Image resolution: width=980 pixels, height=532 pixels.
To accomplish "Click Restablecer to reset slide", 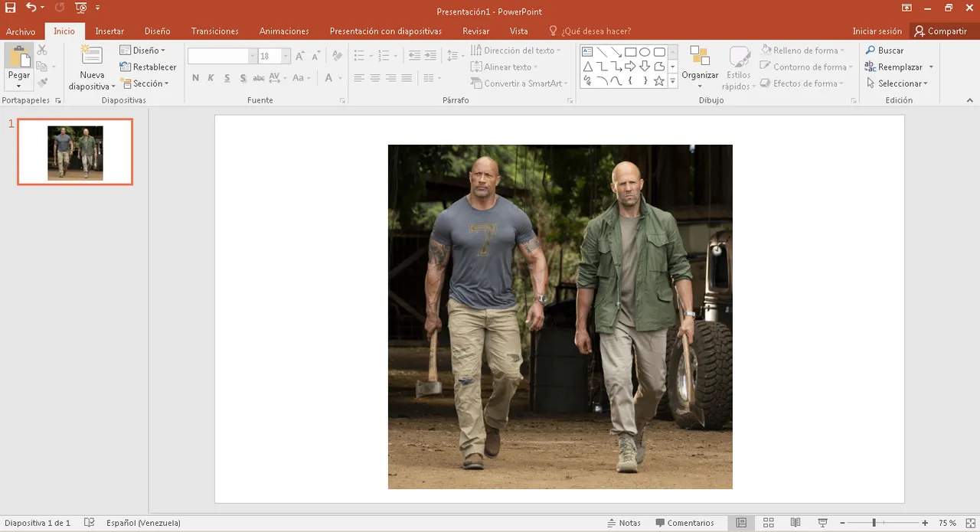I will (x=148, y=67).
